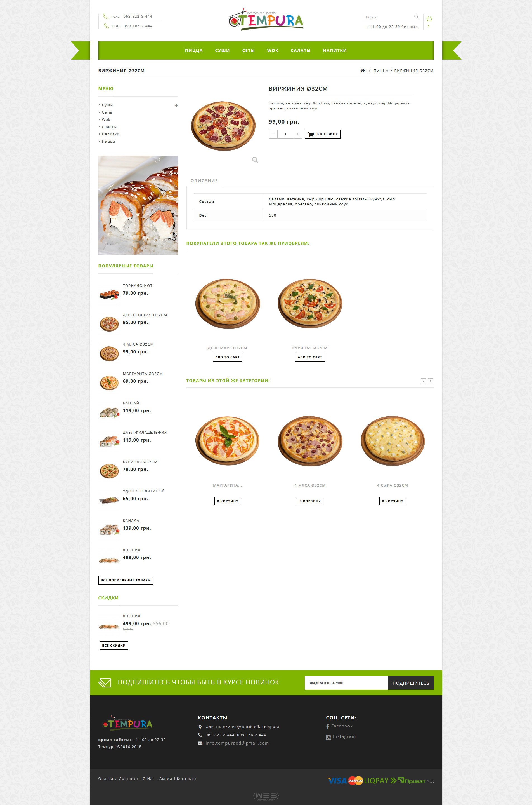Open the Instagram social link
This screenshot has height=805, width=532.
tap(341, 736)
